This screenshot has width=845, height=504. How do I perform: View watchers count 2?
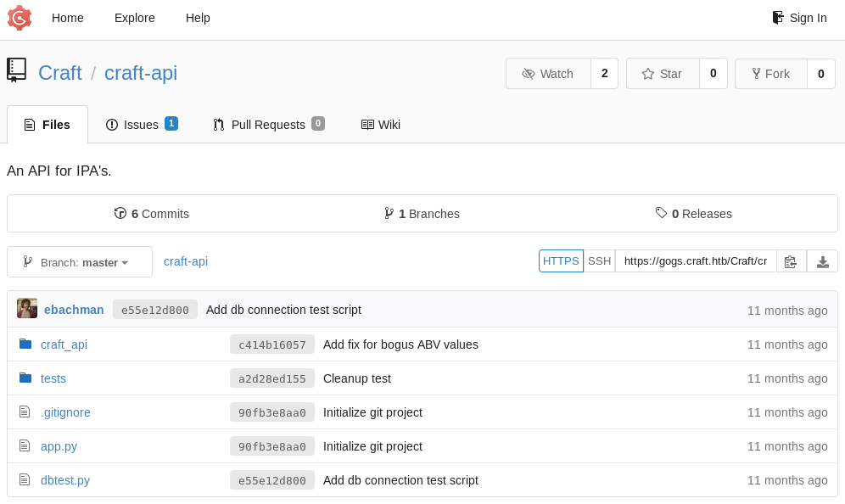pyautogui.click(x=605, y=74)
